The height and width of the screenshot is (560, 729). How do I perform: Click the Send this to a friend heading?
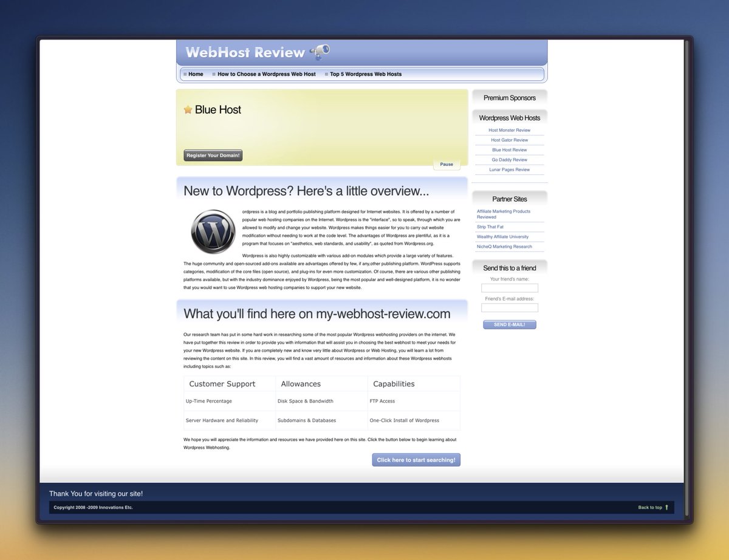point(510,268)
